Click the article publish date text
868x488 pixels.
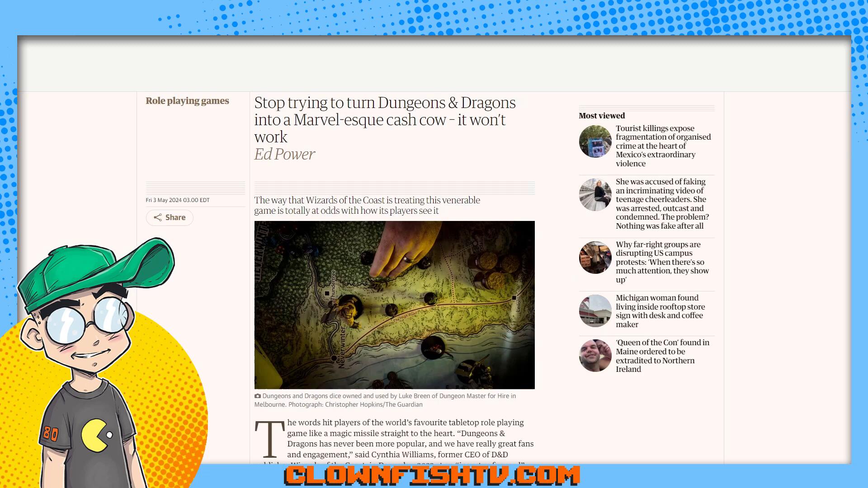pyautogui.click(x=177, y=200)
